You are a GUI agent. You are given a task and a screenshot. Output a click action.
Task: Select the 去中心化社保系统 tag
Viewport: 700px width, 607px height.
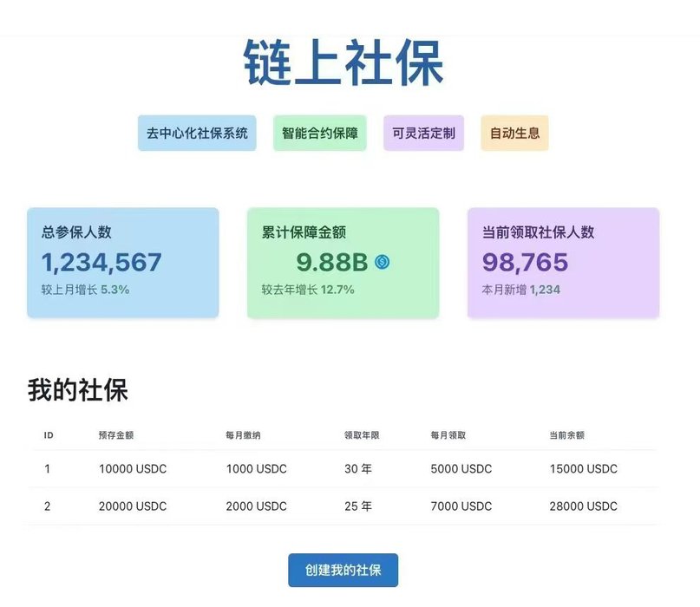pyautogui.click(x=197, y=134)
